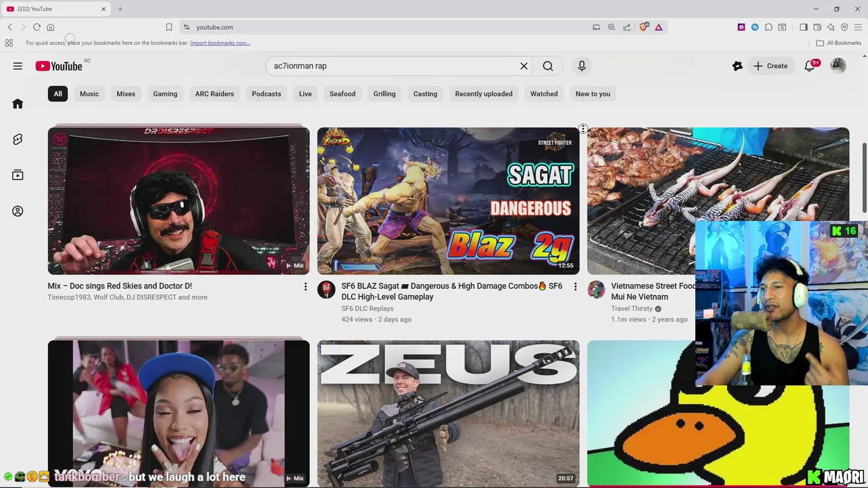The width and height of the screenshot is (868, 488).
Task: Open the Leo AI sparkle icon
Action: coord(831,27)
